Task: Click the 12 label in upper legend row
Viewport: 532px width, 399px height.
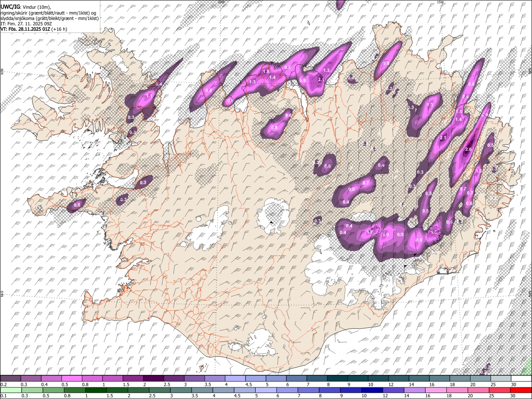Action: (x=391, y=384)
